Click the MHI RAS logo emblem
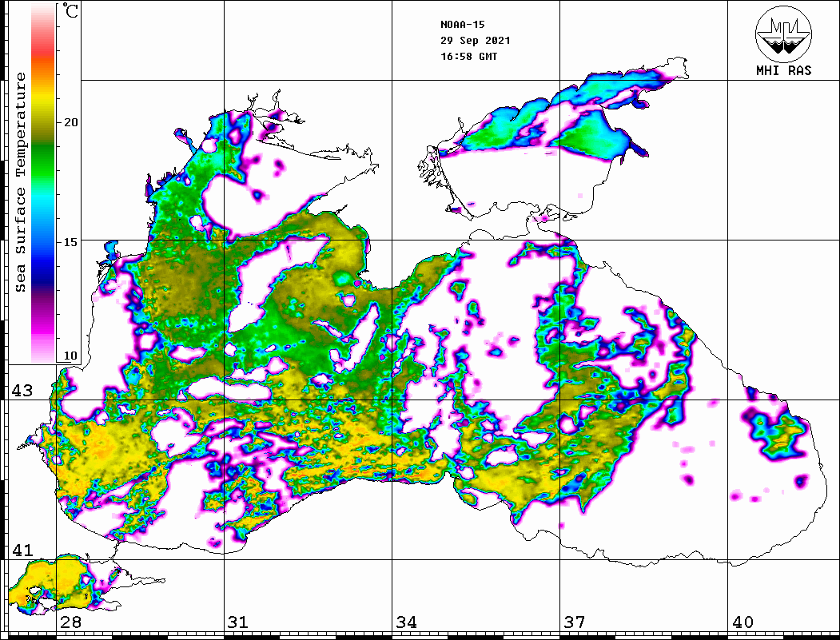The width and height of the screenshot is (840, 640). coord(784,34)
